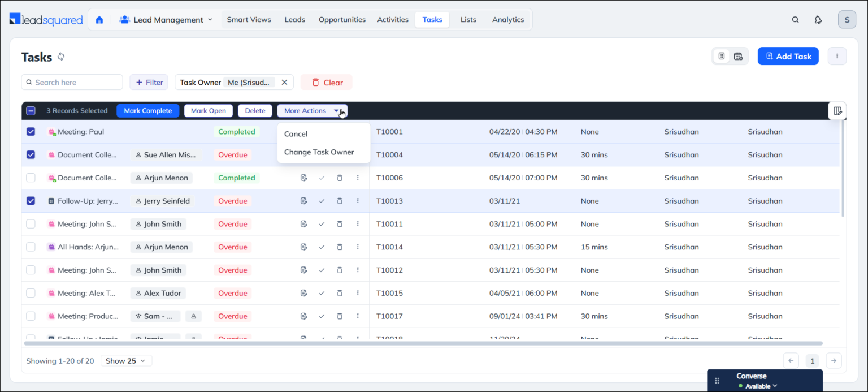Click the Filter button
Screen dimensions: 868x392
click(149, 83)
